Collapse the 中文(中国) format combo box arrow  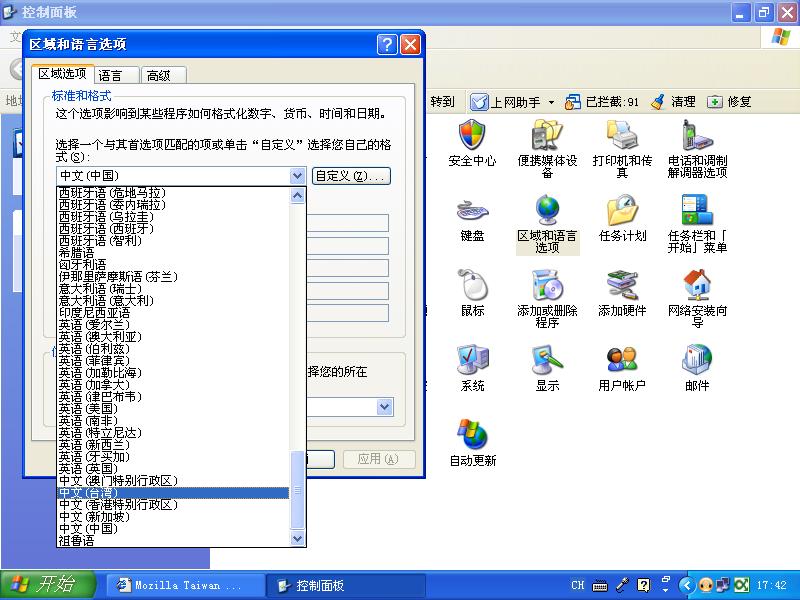tap(297, 176)
